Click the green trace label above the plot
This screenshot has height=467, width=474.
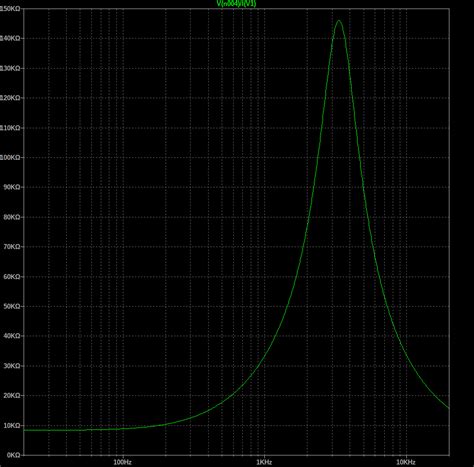(236, 3)
